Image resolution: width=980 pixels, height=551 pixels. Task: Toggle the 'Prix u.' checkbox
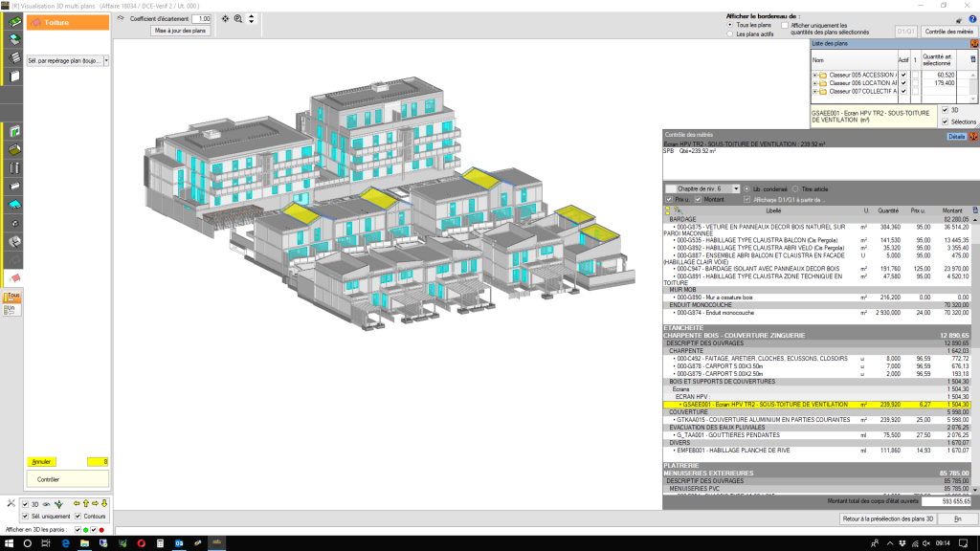[669, 199]
